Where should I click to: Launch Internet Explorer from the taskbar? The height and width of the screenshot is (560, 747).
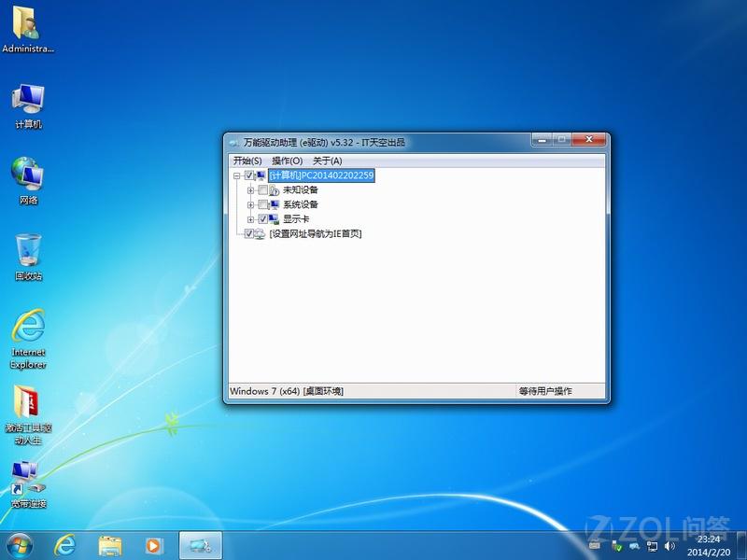click(x=64, y=546)
